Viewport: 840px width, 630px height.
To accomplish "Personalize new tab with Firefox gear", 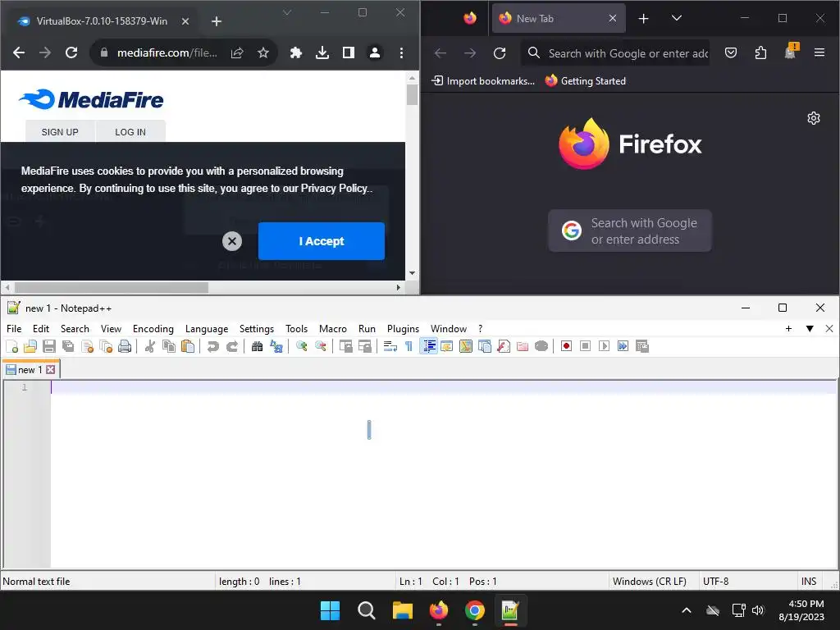I will tap(814, 118).
